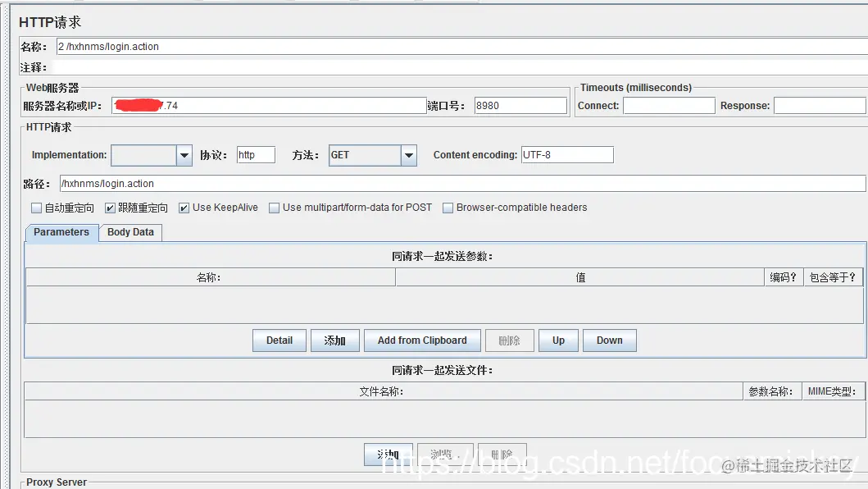
Task: Click the 包含等于? column header
Action: 833,277
